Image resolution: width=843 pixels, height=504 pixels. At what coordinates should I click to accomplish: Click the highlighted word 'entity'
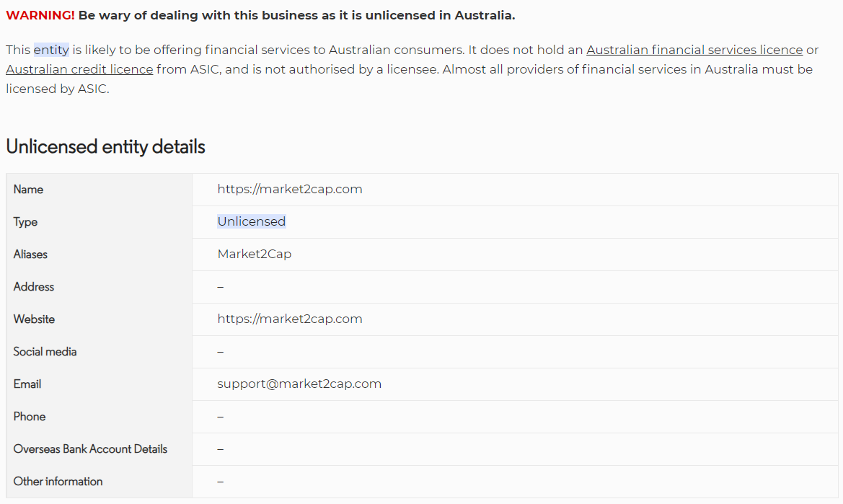coord(51,50)
